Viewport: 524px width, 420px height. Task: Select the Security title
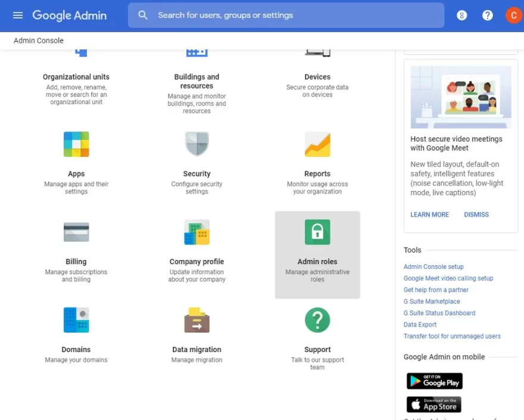(197, 174)
